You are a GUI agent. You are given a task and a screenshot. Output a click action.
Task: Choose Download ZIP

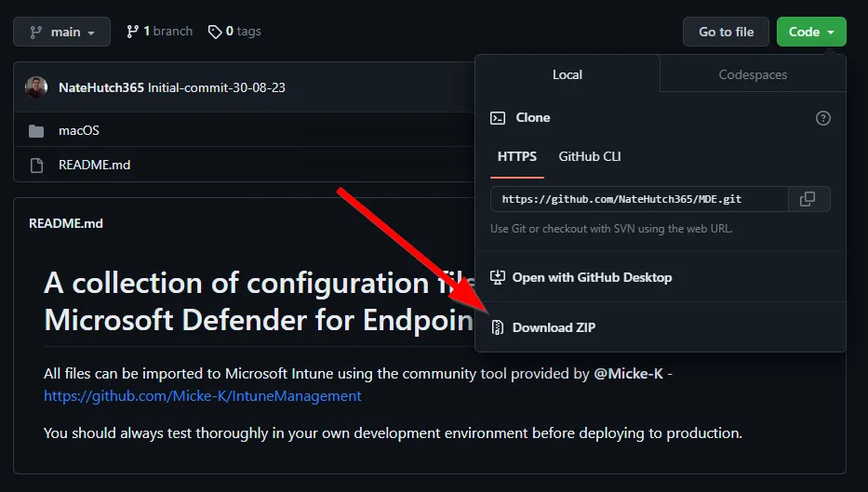click(x=554, y=327)
